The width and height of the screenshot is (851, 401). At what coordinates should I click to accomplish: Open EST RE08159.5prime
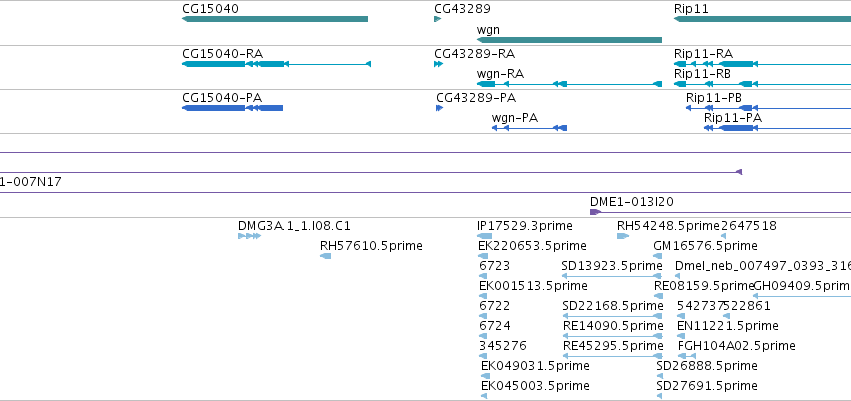pos(658,296)
